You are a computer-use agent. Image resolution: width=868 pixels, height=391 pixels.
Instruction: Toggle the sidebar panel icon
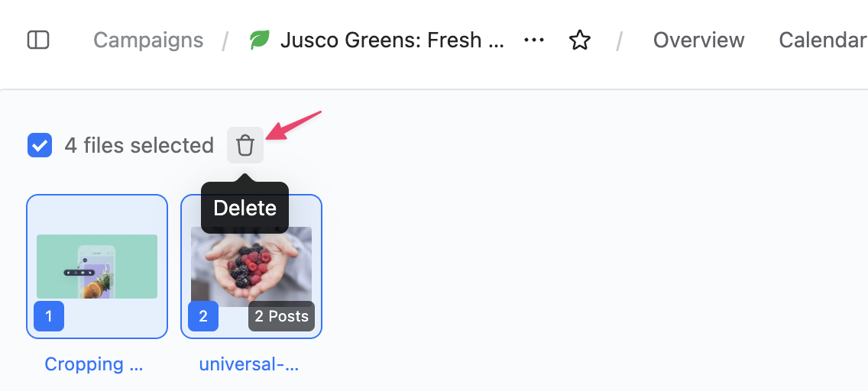38,40
